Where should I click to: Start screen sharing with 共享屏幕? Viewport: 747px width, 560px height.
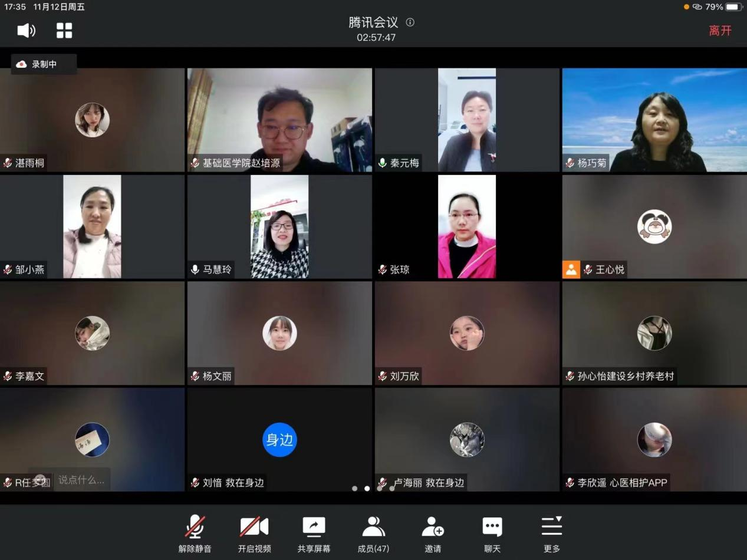tap(314, 532)
